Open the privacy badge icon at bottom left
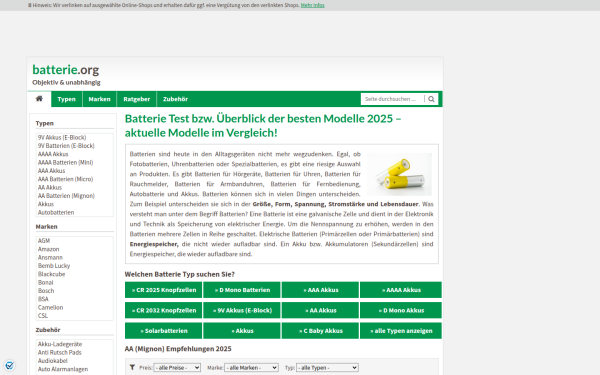600x375 pixels. (9, 365)
